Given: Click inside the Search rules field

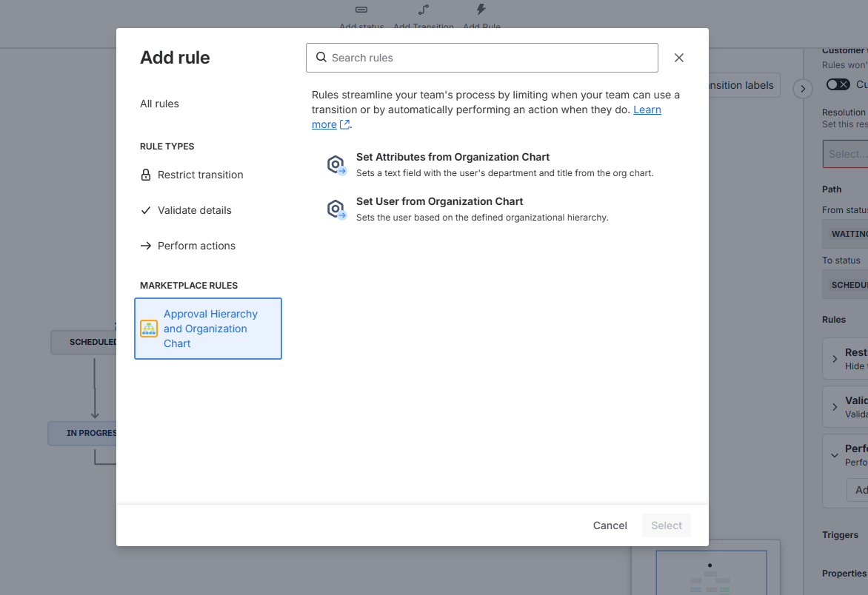Looking at the screenshot, I should click(481, 57).
